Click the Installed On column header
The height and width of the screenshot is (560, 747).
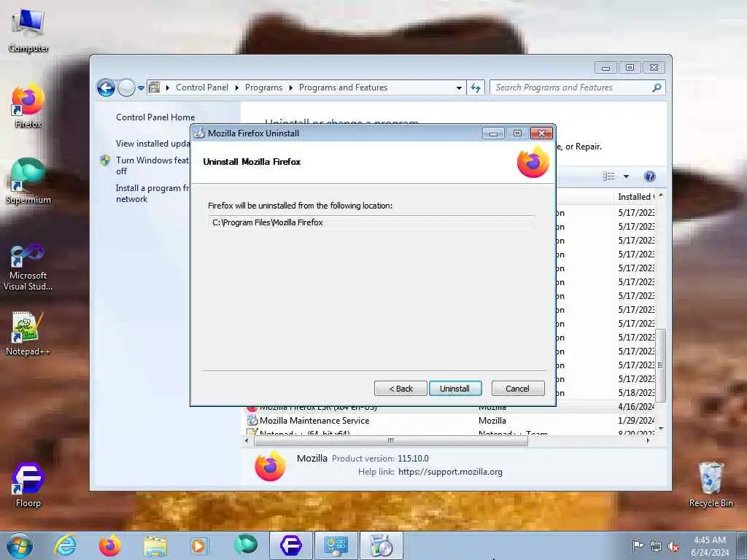pyautogui.click(x=636, y=197)
